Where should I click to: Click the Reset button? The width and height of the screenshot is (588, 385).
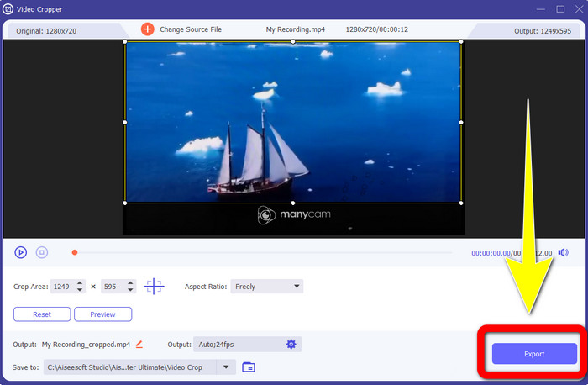click(x=42, y=314)
